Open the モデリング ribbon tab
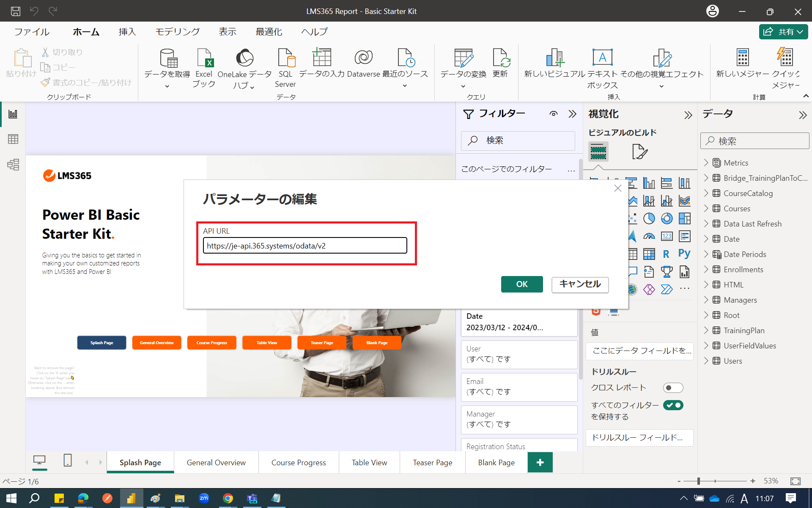 pos(177,32)
